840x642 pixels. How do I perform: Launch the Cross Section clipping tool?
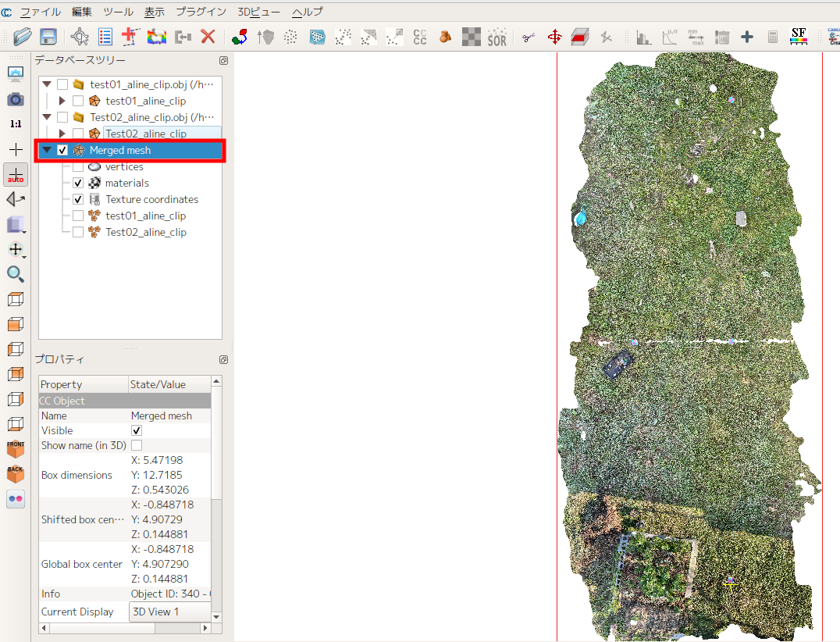pos(579,37)
